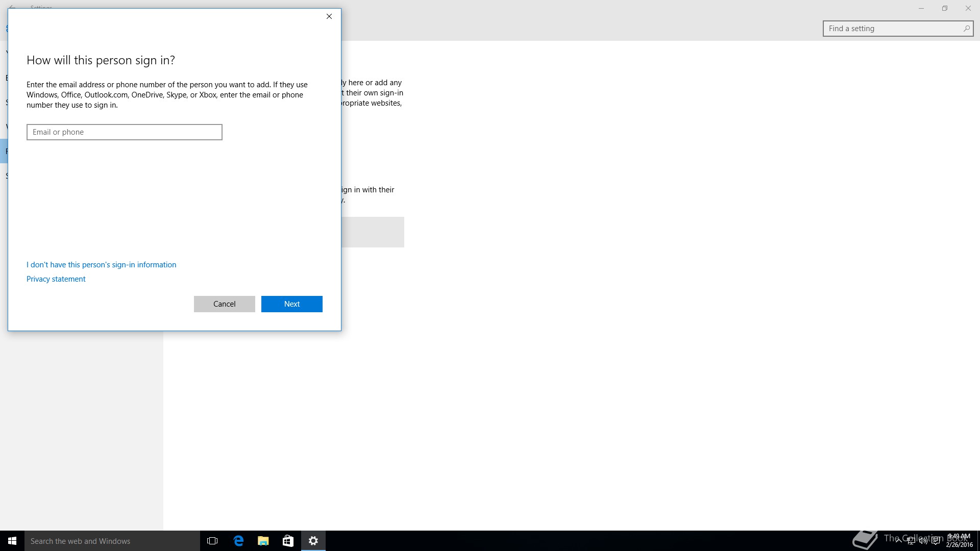Close the sign-in dialog with X
Viewport: 980px width, 551px height.
coord(329,16)
